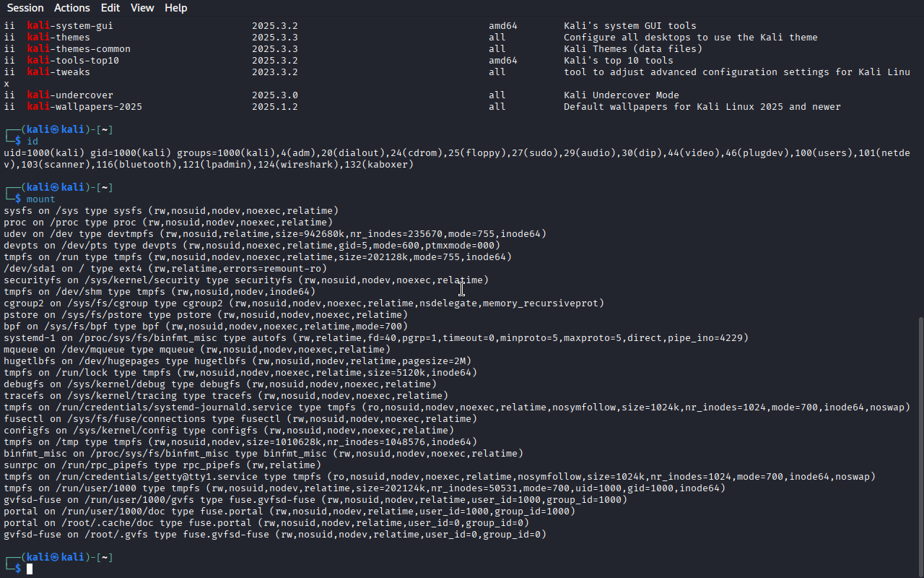This screenshot has width=924, height=578.
Task: Open the Session menu
Action: click(25, 8)
